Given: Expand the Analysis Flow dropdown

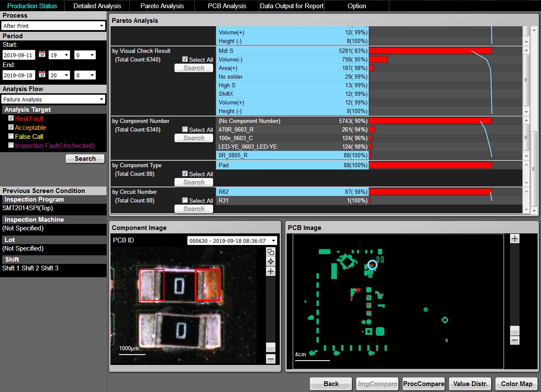Looking at the screenshot, I should click(53, 99).
